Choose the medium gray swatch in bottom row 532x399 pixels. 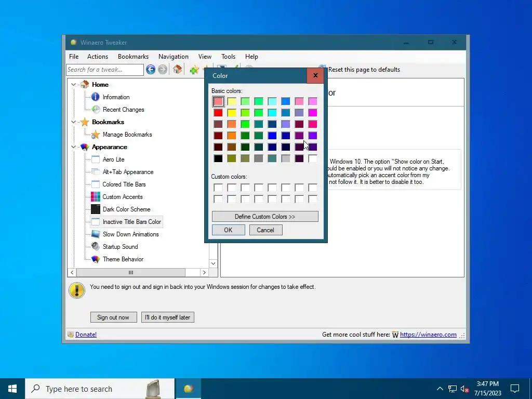pos(259,158)
